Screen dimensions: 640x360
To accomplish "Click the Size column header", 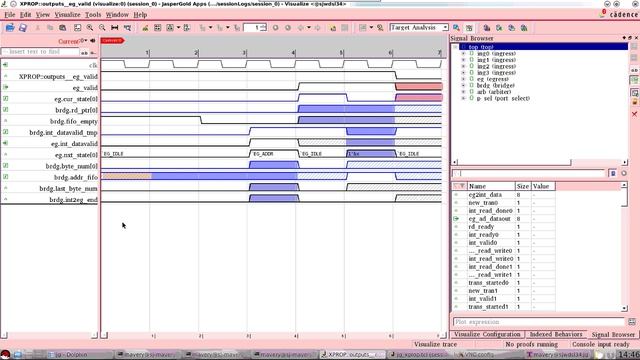I will tap(523, 186).
